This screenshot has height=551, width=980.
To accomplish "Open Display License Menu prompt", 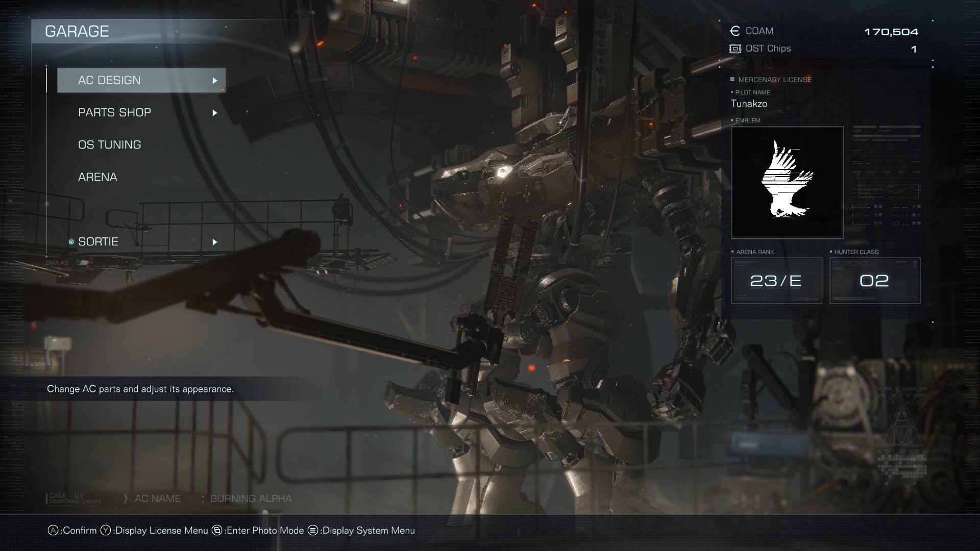I will click(x=154, y=531).
